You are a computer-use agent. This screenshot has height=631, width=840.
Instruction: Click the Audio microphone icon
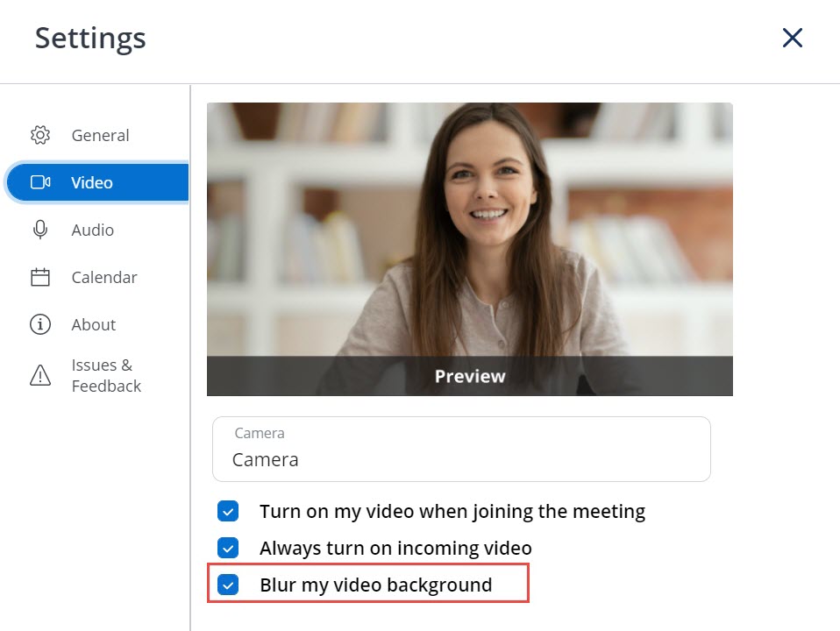coord(40,230)
